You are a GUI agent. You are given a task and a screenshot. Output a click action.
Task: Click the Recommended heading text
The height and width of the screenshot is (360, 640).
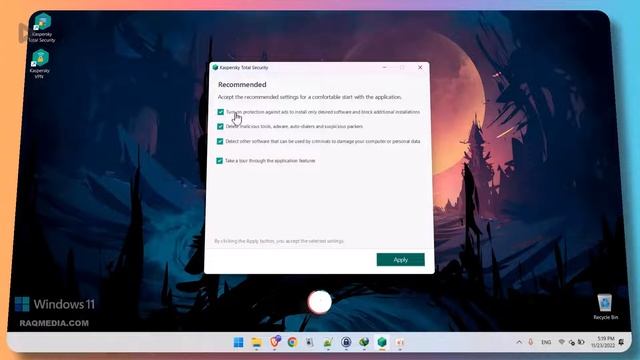click(242, 84)
